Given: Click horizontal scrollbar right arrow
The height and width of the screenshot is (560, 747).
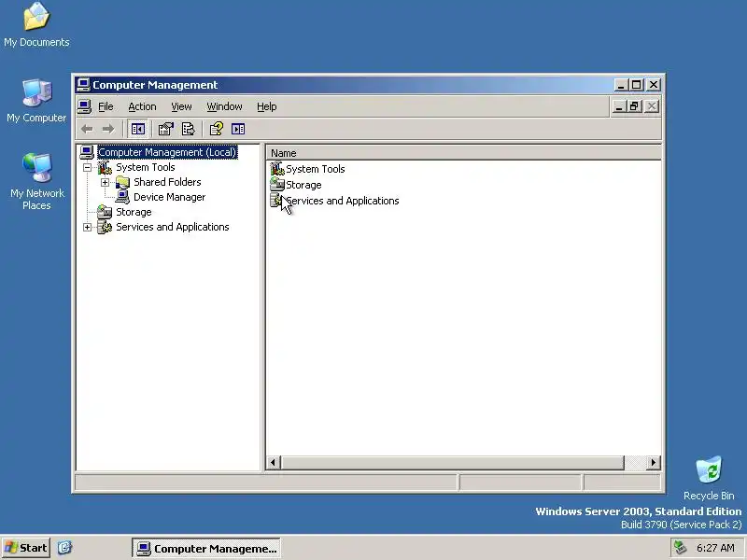Looking at the screenshot, I should tap(654, 462).
